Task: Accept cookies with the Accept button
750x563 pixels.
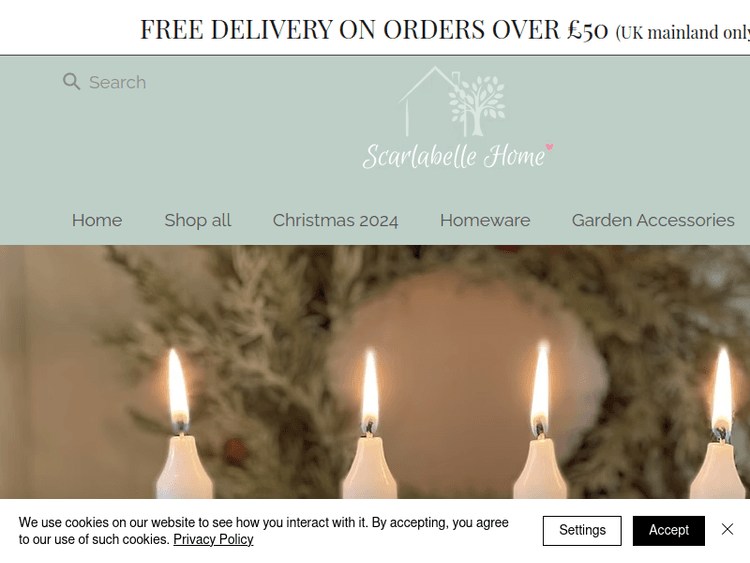Action: [x=669, y=530]
